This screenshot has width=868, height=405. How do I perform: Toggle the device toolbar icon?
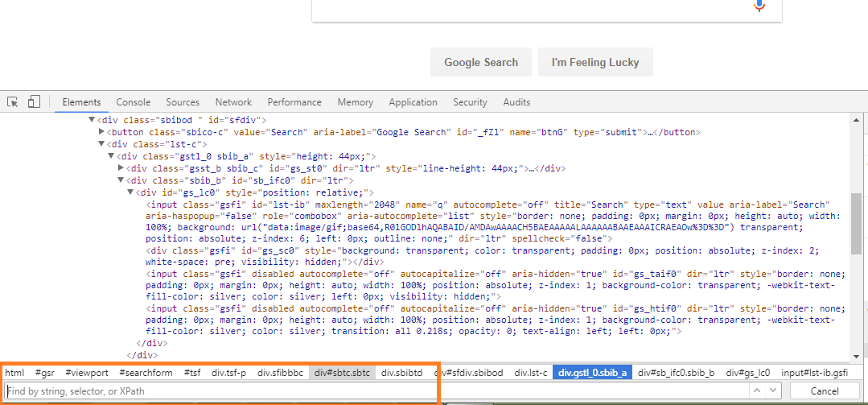[35, 101]
